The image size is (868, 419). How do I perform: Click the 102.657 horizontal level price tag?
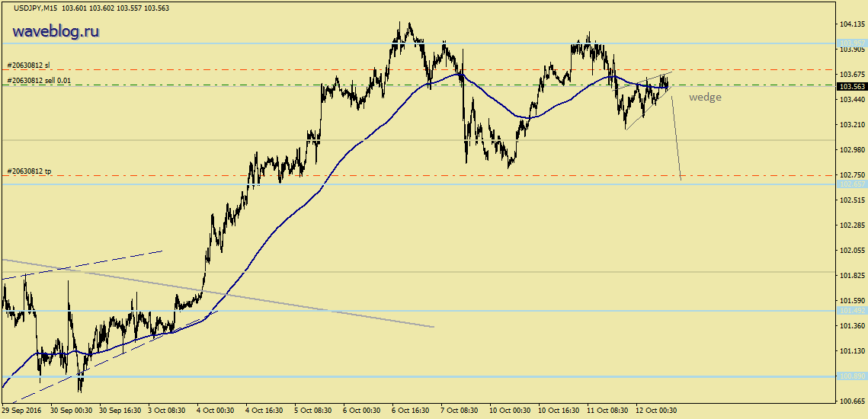[x=851, y=184]
